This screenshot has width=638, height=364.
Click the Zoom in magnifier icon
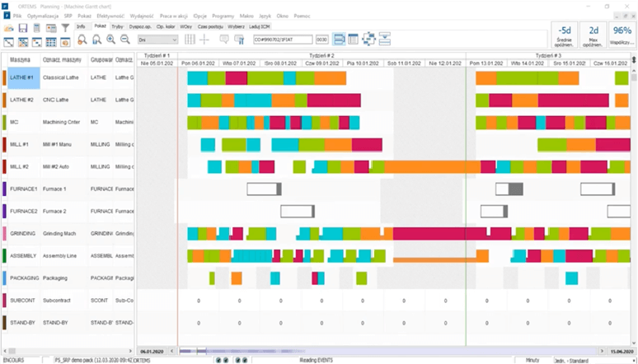click(111, 40)
